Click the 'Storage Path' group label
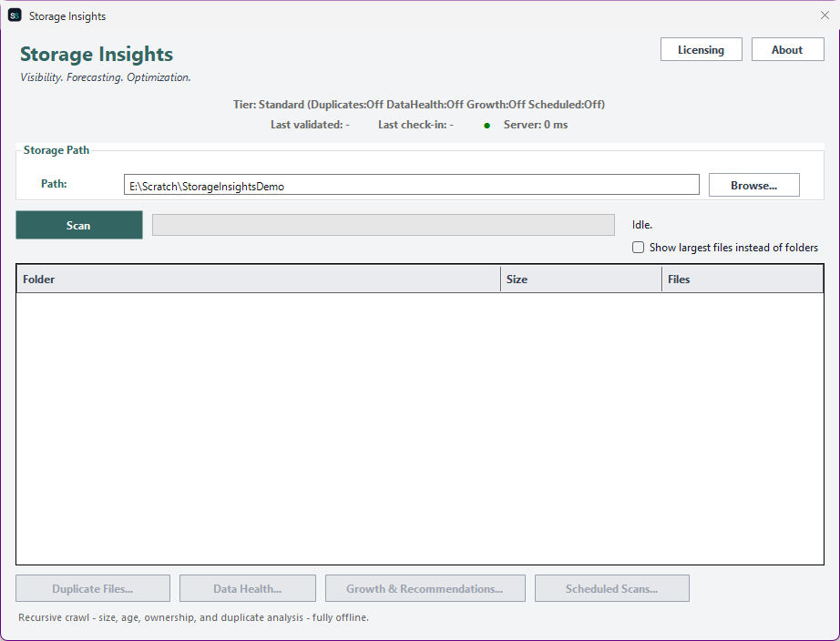This screenshot has width=840, height=641. [56, 150]
